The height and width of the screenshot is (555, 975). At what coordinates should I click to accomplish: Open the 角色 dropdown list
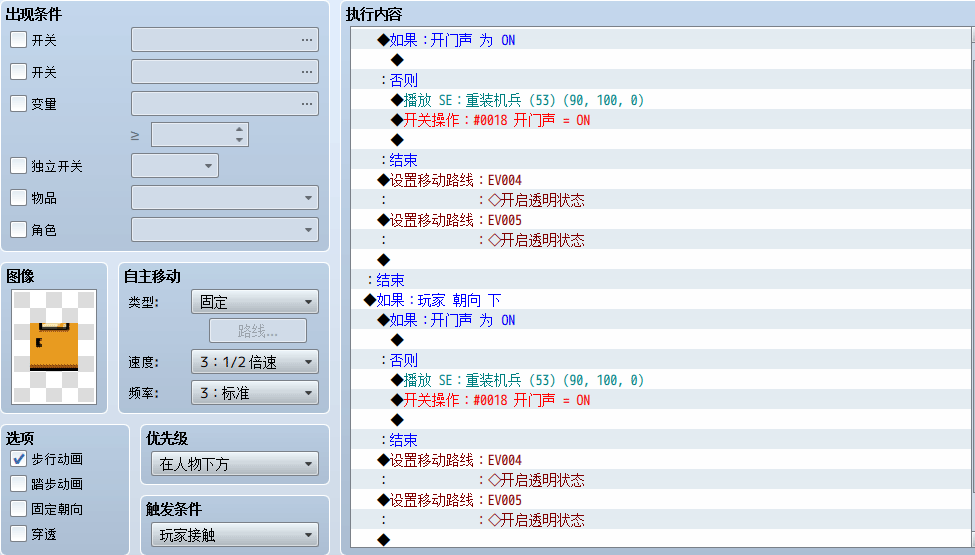pyautogui.click(x=225, y=229)
